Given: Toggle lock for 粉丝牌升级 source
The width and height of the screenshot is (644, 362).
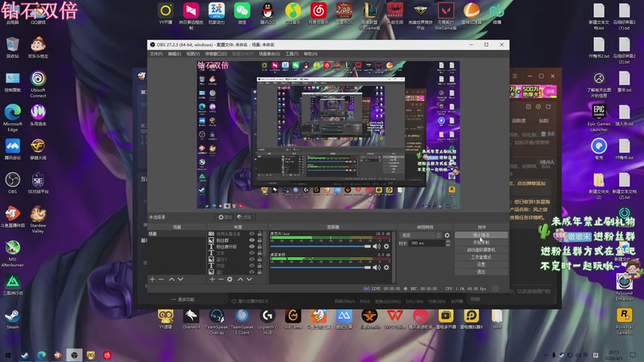Looking at the screenshot, I should coord(259,246).
